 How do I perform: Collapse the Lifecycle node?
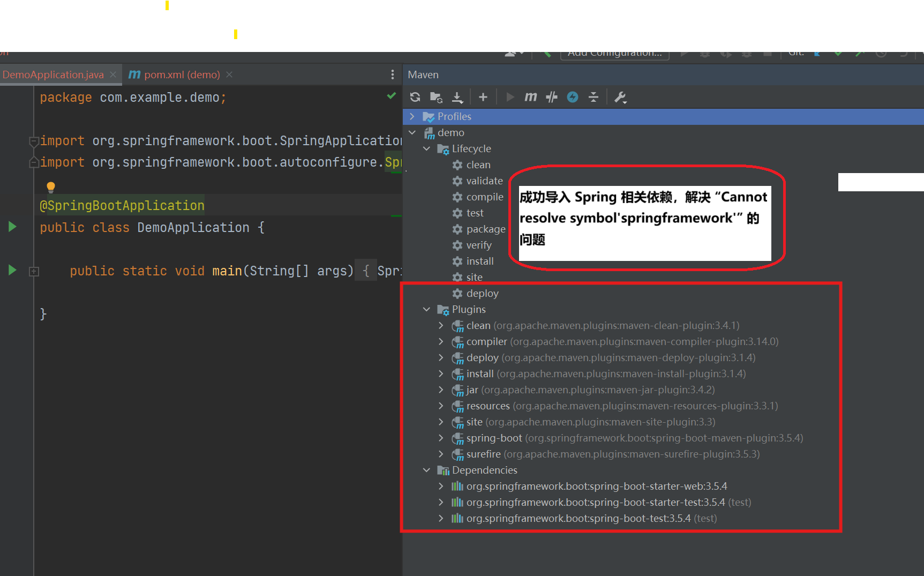click(x=427, y=148)
